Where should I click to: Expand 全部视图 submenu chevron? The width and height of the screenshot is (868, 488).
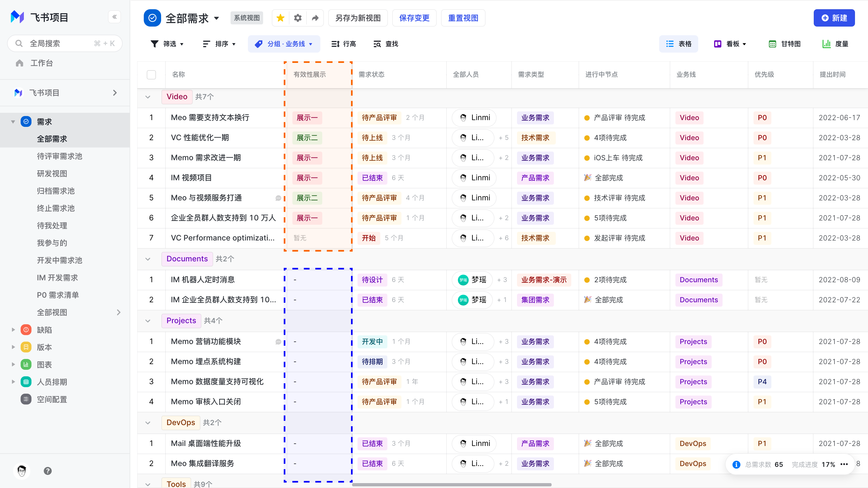click(x=119, y=313)
